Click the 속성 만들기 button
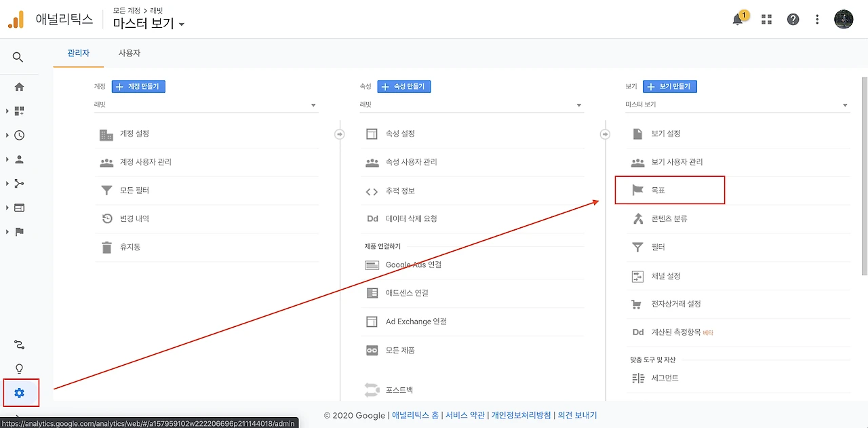Screen dimensions: 868x428 (404, 87)
